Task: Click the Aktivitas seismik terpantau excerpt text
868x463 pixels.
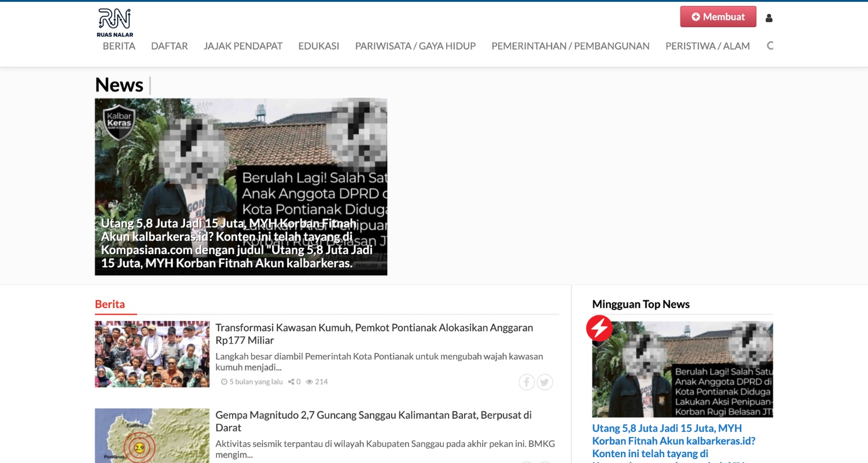Action: (385, 449)
